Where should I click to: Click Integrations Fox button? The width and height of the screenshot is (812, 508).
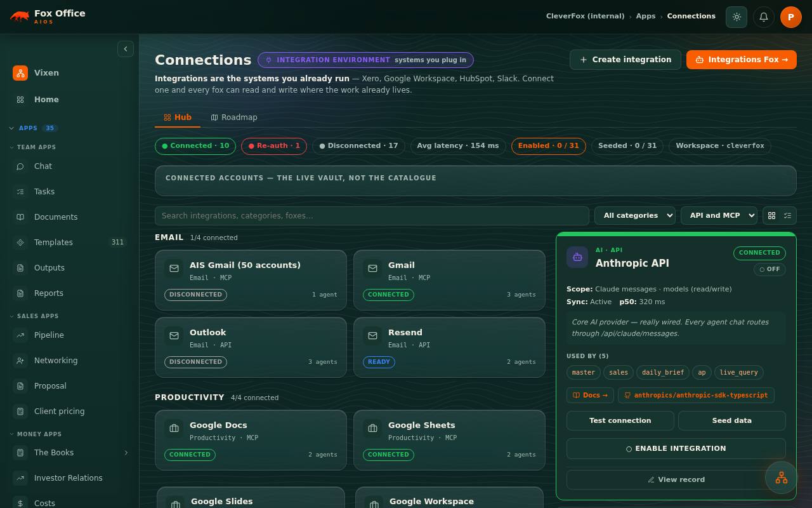pos(742,60)
